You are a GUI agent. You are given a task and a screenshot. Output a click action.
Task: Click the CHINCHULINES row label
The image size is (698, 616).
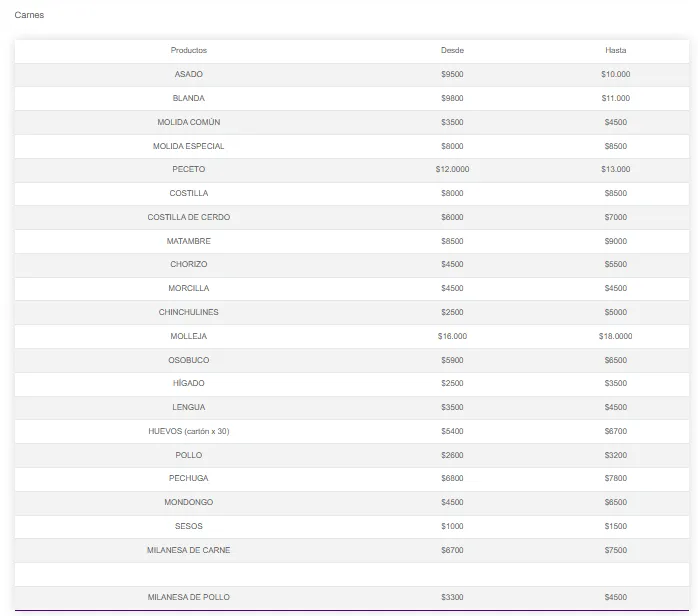(188, 312)
